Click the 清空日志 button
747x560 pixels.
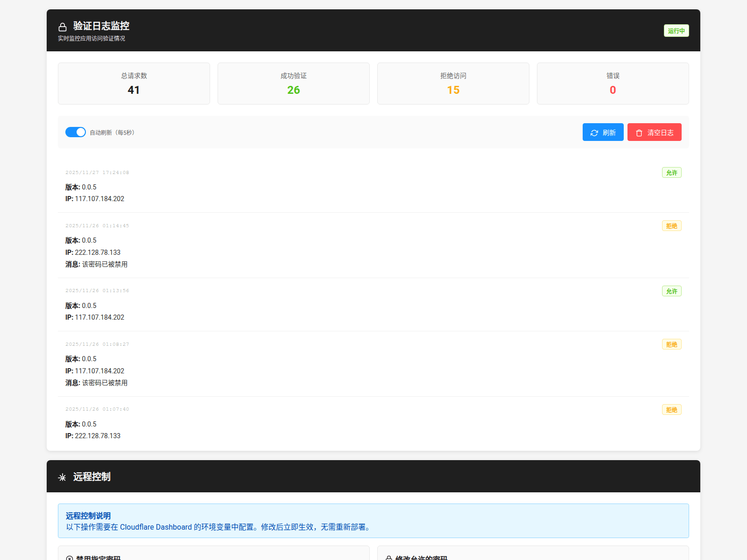pos(655,132)
